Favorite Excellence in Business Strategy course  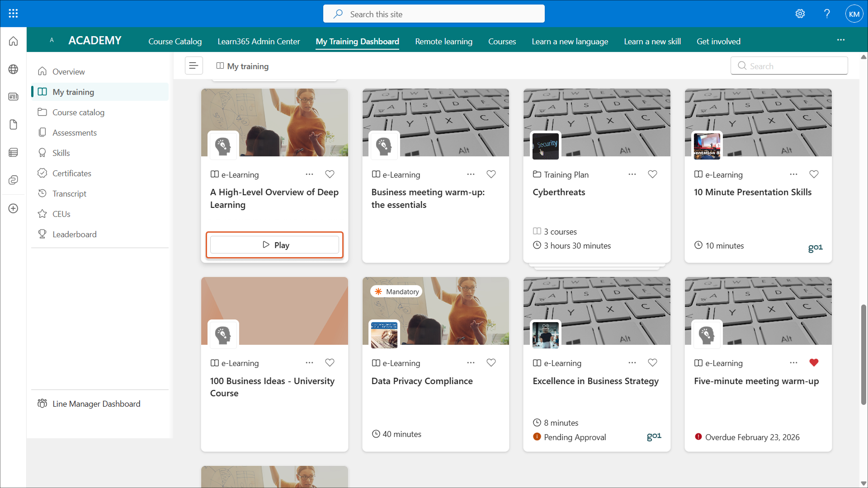(x=653, y=362)
